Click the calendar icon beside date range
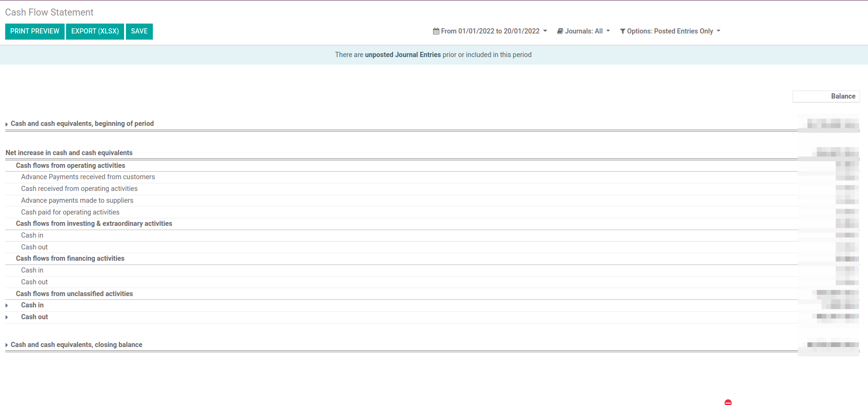The width and height of the screenshot is (868, 405). 436,31
